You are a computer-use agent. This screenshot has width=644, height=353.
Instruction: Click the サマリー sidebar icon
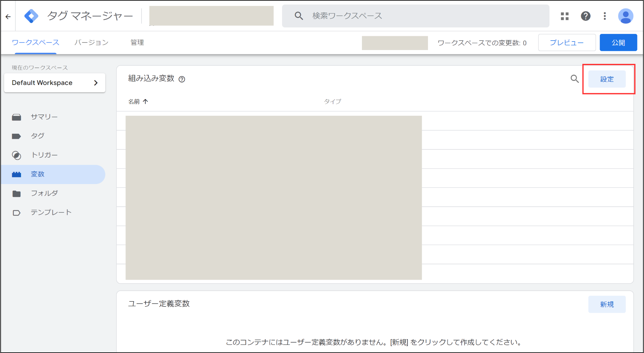coord(16,117)
